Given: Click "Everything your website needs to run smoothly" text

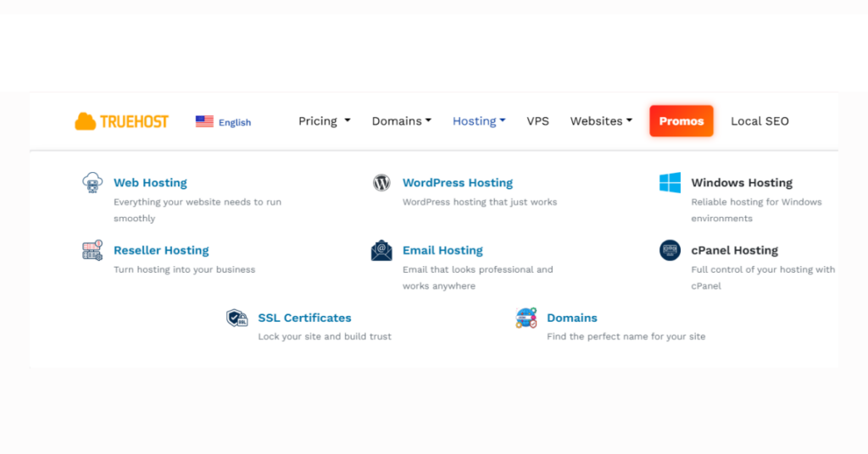Looking at the screenshot, I should pos(198,210).
